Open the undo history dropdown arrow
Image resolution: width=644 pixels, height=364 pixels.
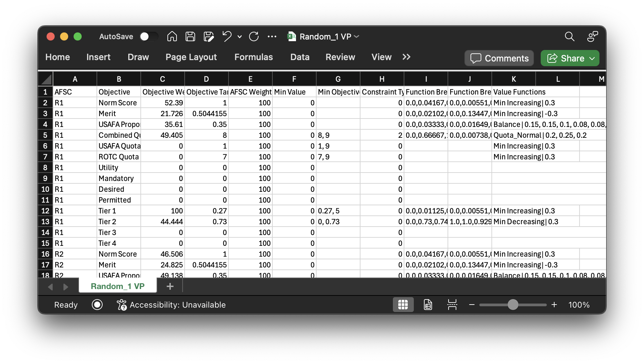coord(240,36)
